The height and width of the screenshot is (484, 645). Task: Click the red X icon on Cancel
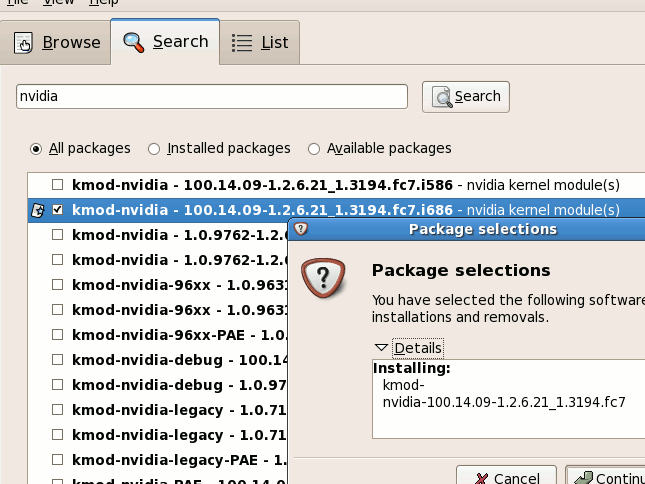[x=481, y=479]
